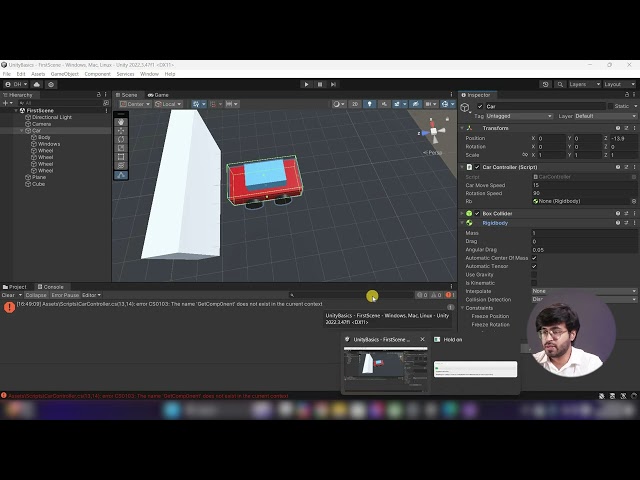Click the Car GameObject icon in Inspector
This screenshot has width=640, height=480.
[x=465, y=107]
